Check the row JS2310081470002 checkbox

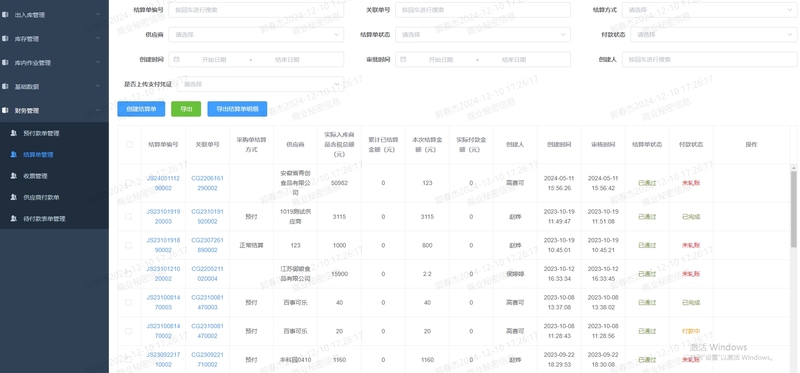pyautogui.click(x=129, y=331)
